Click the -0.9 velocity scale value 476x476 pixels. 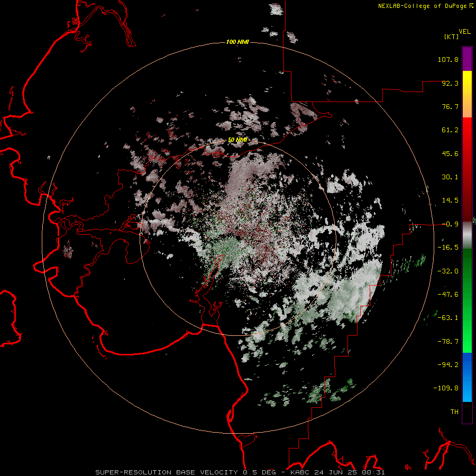[450, 224]
